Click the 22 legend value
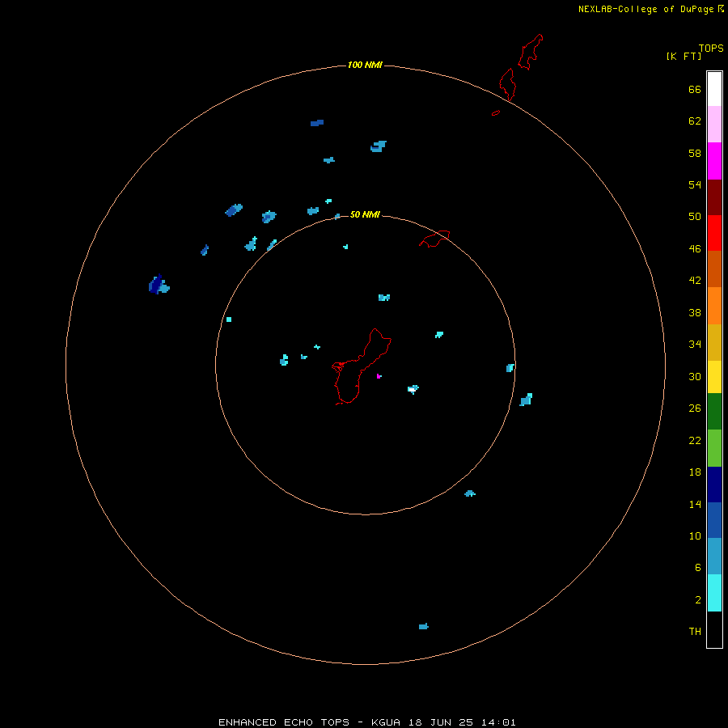This screenshot has width=728, height=728. coord(695,441)
